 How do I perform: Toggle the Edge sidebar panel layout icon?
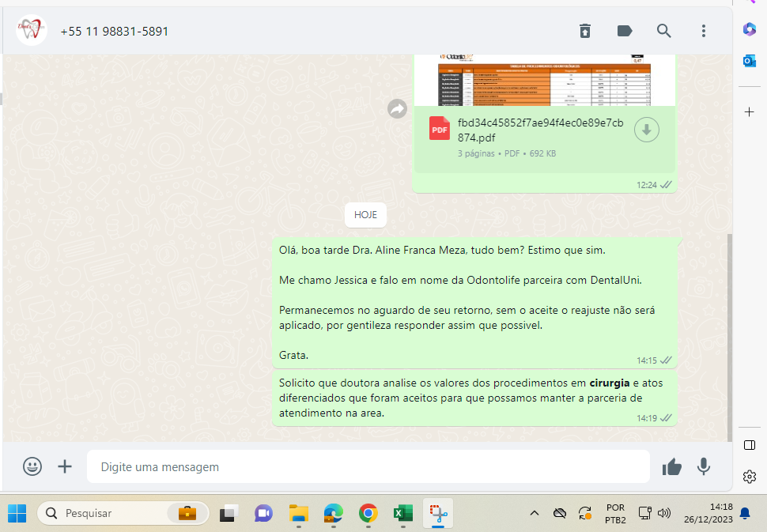[750, 445]
